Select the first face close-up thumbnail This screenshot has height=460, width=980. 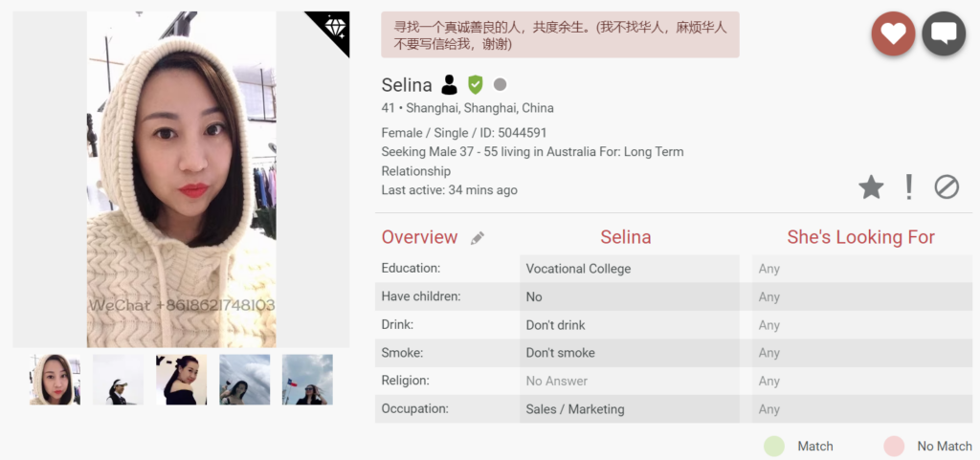pyautogui.click(x=55, y=380)
